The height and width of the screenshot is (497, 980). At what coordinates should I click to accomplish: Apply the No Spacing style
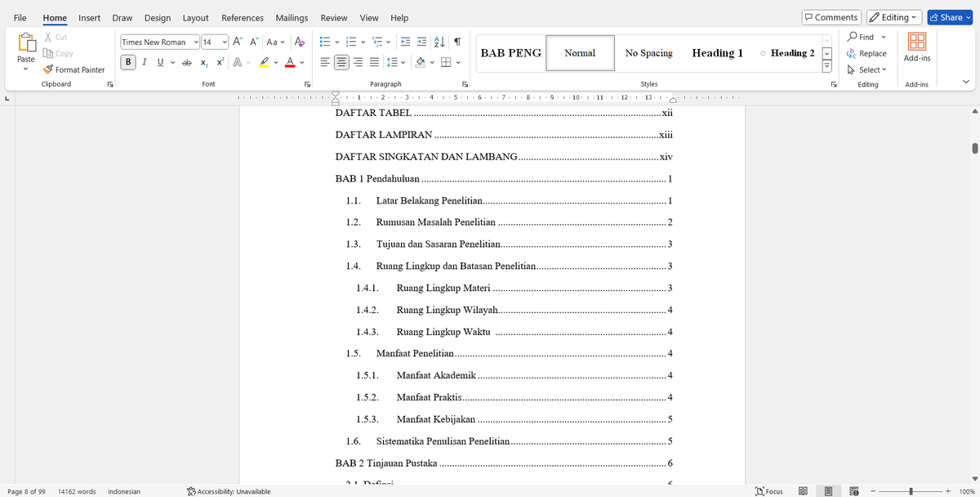point(648,53)
